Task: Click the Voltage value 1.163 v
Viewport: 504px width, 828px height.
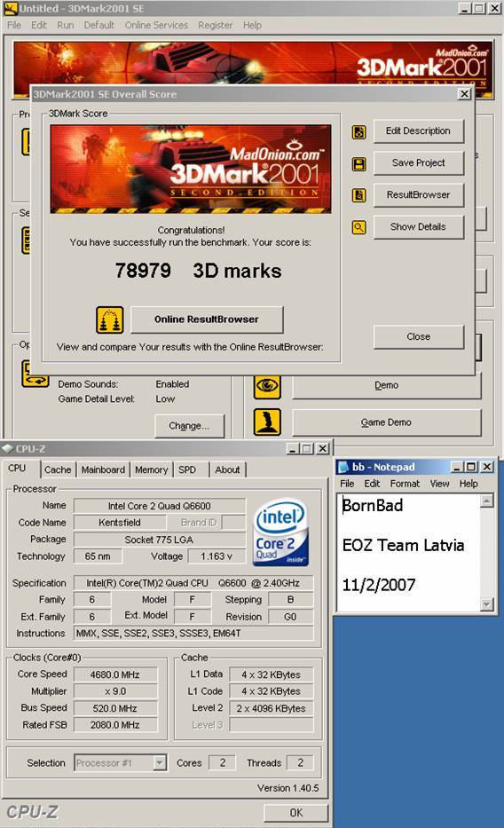Action: pyautogui.click(x=217, y=556)
